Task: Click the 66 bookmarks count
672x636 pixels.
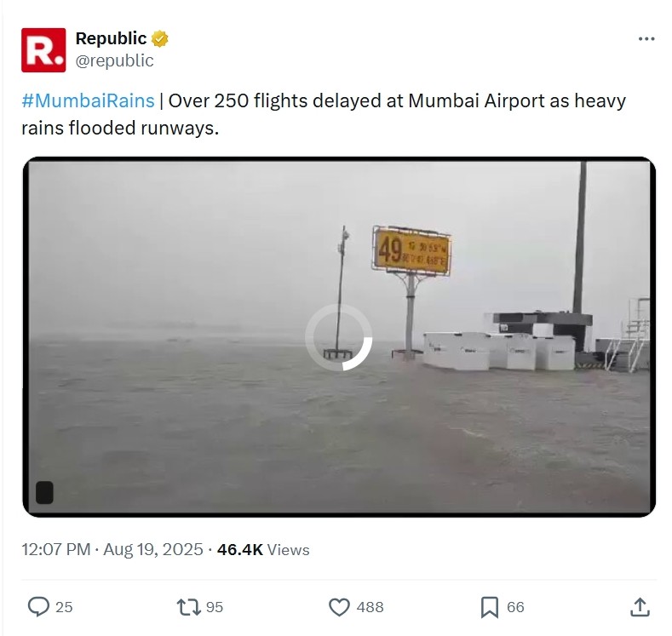Action: [515, 607]
